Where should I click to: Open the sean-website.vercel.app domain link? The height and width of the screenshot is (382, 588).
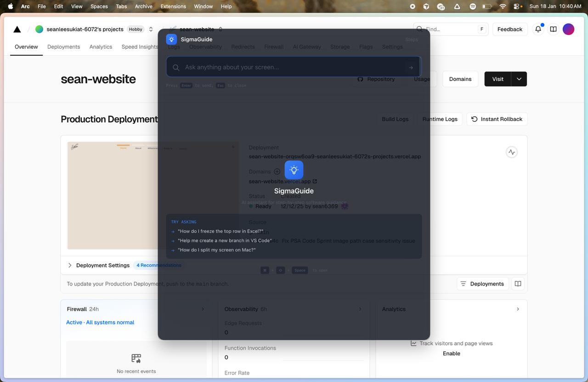pyautogui.click(x=283, y=181)
